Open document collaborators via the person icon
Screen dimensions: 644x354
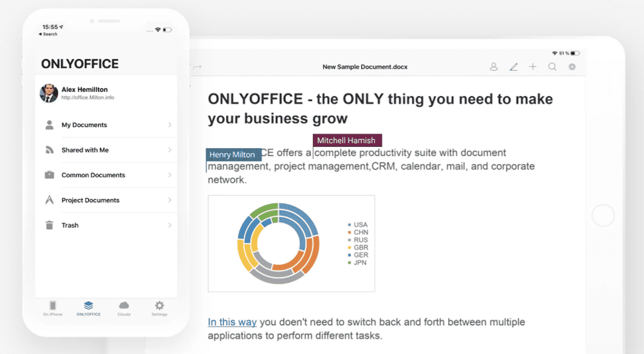[493, 66]
